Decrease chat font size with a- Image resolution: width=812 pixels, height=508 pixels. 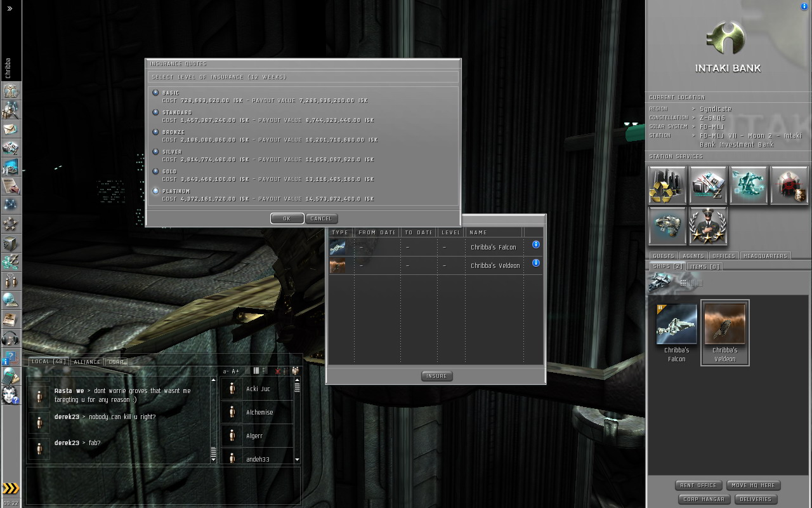[x=226, y=371]
